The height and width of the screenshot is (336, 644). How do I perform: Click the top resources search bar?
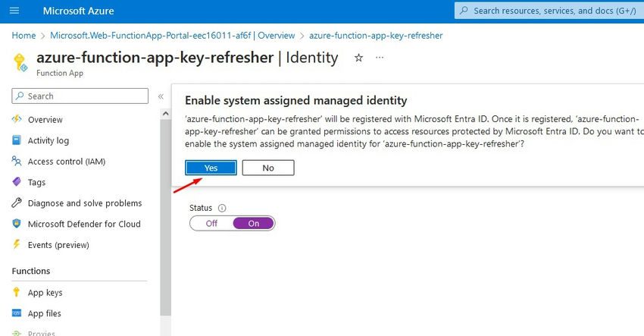[549, 11]
